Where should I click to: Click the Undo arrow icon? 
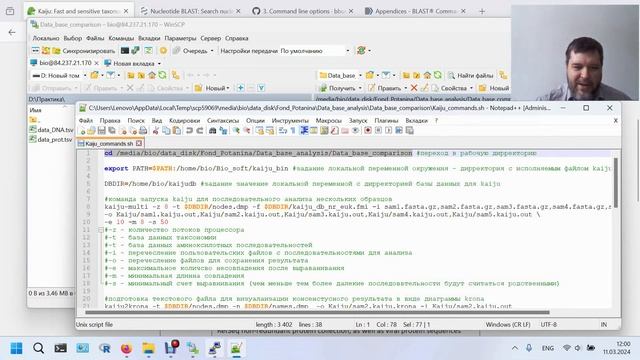pyautogui.click(x=189, y=131)
